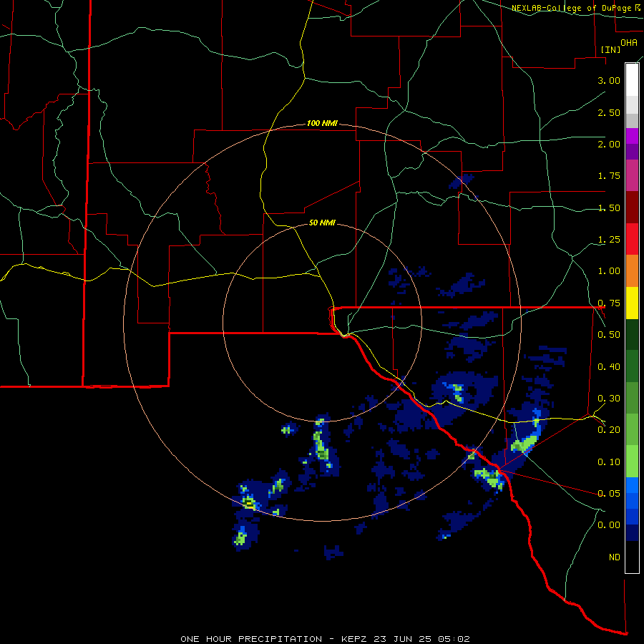644x644 pixels.
Task: Pick the black ND swatch at scale bottom
Action: (x=632, y=557)
